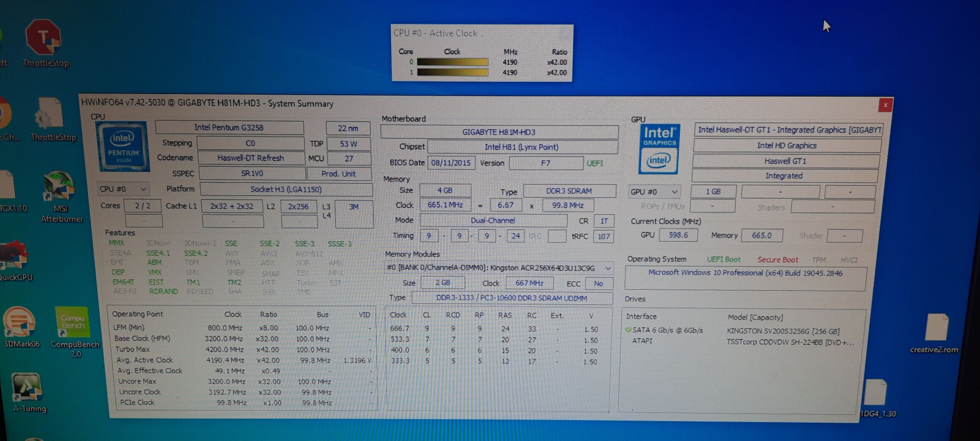The width and height of the screenshot is (980, 441).
Task: Click the Intel HD Graphics field
Action: click(787, 146)
